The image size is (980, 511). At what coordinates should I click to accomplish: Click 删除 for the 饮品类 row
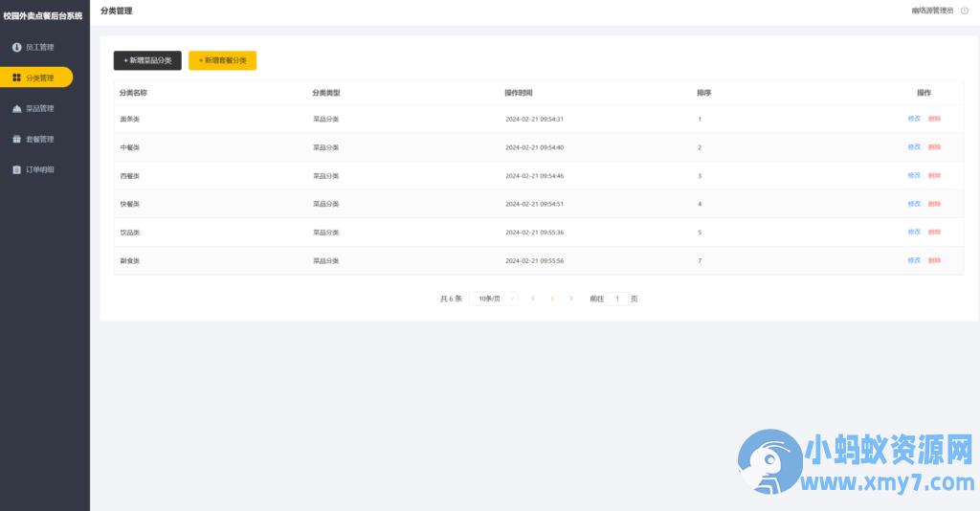coord(934,232)
